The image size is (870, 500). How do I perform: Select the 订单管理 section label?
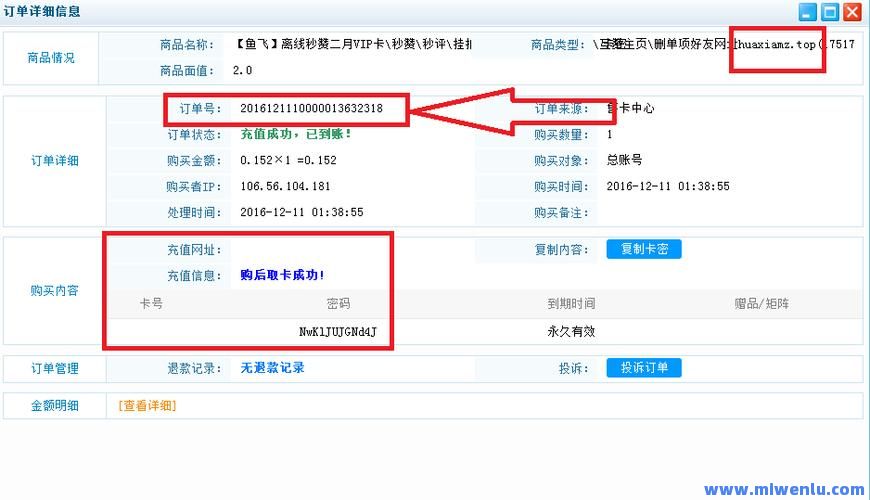tap(55, 368)
